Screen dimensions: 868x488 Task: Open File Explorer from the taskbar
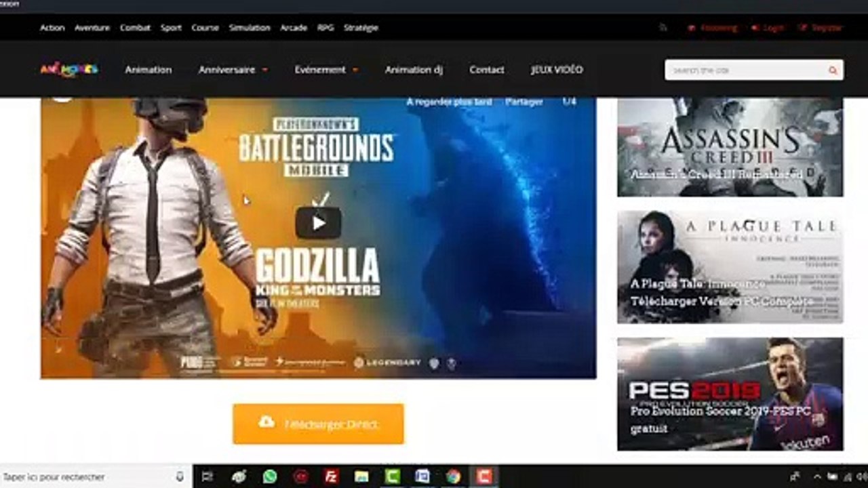361,476
